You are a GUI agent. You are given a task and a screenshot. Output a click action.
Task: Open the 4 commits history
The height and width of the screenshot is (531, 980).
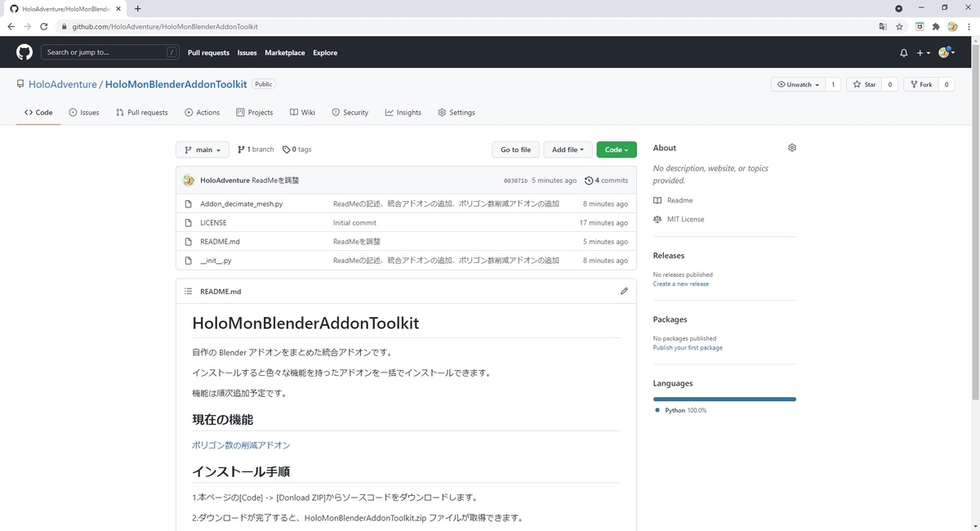point(607,181)
